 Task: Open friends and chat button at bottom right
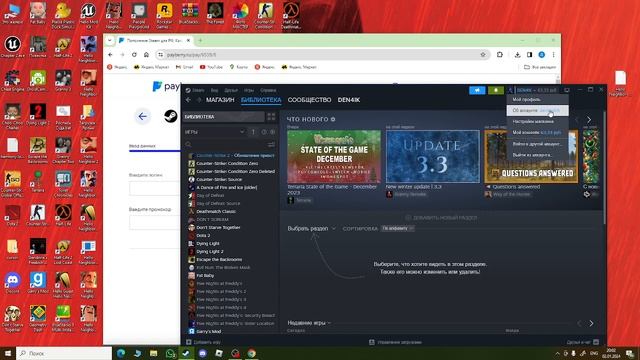pos(582,342)
